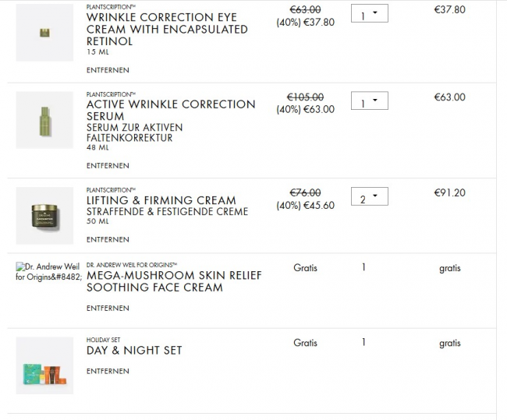Open Wrinkle Correction Eye Cream product title
507x420 pixels.
coord(167,29)
